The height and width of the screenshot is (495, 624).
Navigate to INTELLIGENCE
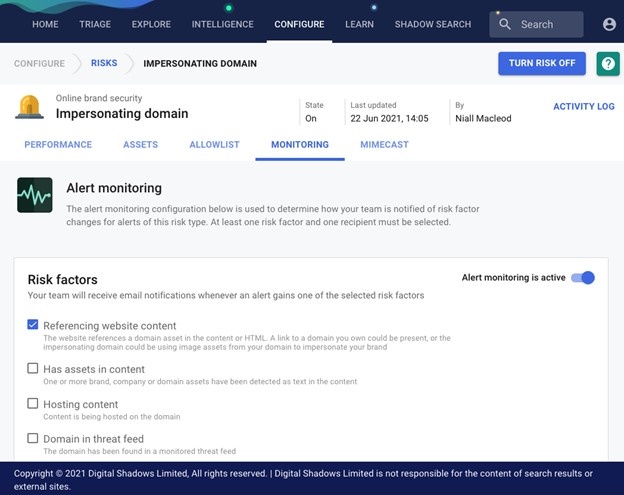pyautogui.click(x=222, y=24)
